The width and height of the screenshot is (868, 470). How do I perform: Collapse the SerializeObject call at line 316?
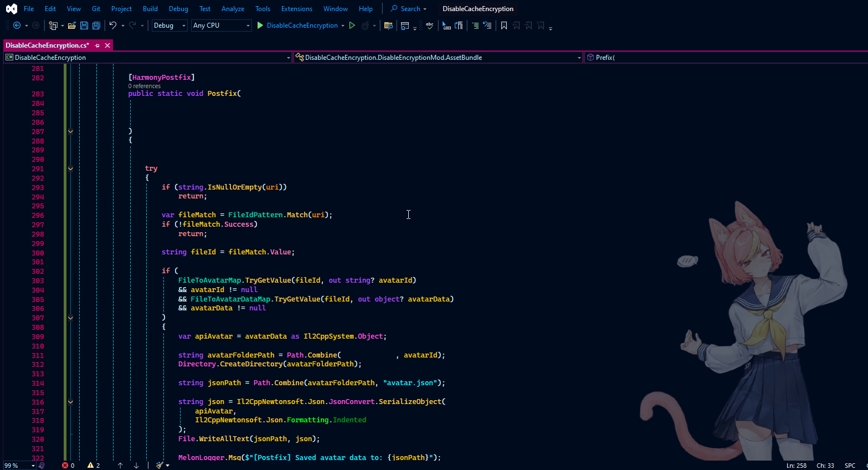[x=70, y=402]
